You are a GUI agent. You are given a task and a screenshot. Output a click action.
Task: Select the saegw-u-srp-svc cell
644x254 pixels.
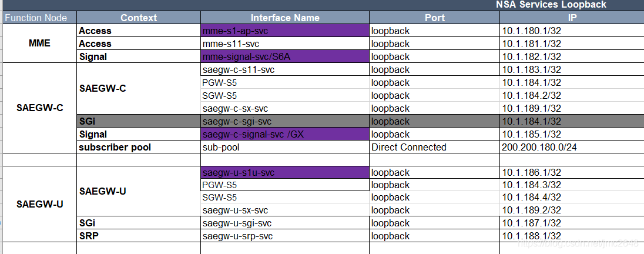284,236
